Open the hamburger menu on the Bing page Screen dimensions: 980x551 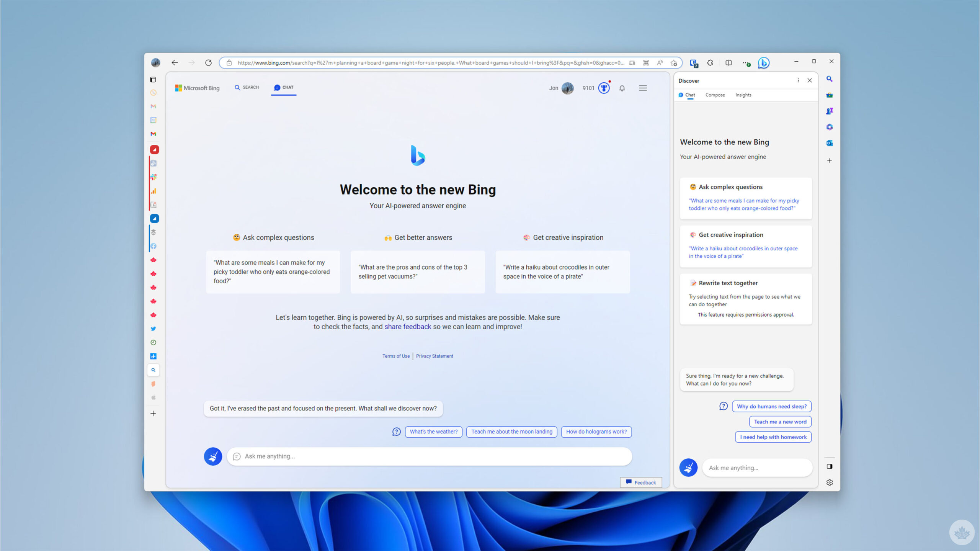643,88
